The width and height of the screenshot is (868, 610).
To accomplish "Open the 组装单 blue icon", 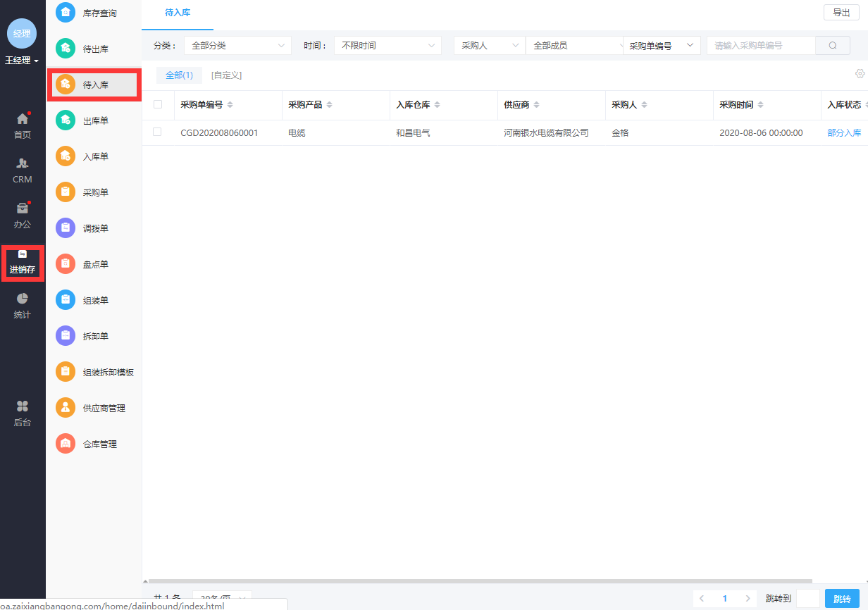I will (66, 300).
